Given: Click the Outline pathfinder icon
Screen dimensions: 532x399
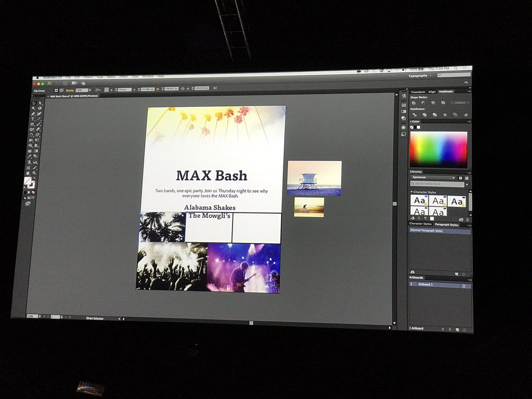Looking at the screenshot, I should [x=455, y=115].
